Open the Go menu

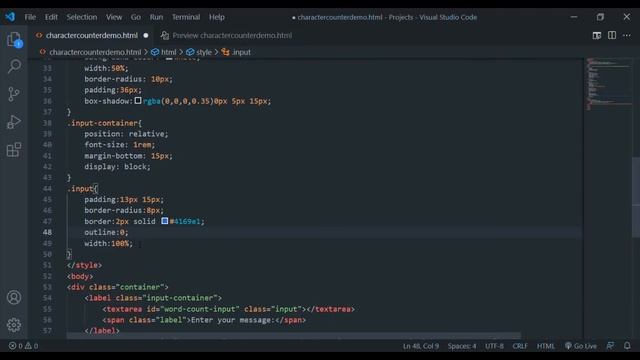tap(136, 17)
